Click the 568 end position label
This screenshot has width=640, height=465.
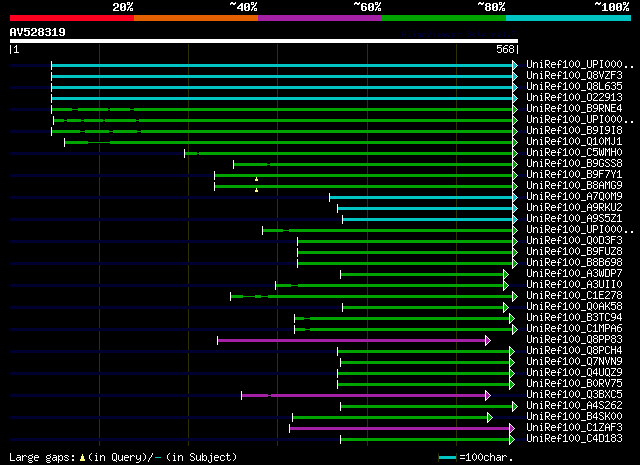point(505,49)
